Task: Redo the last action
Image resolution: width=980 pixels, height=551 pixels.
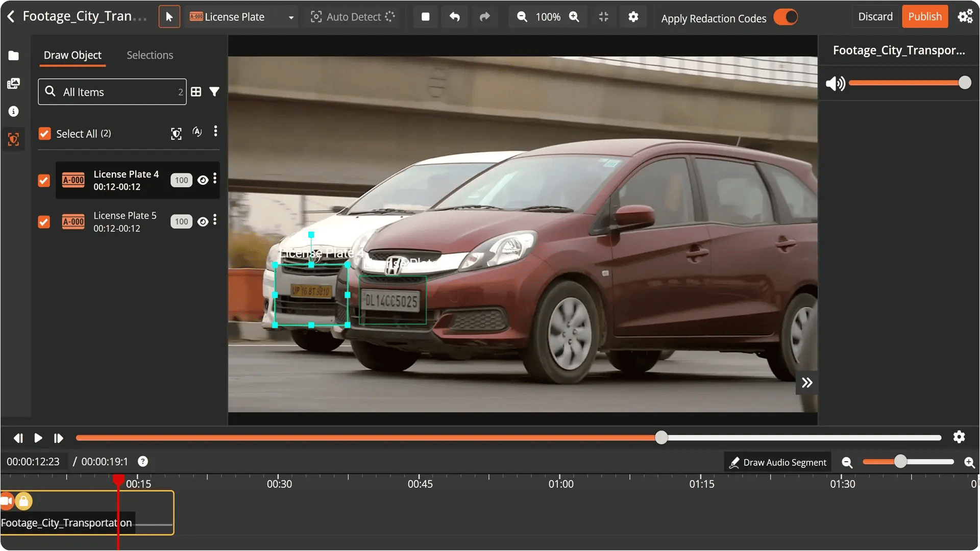Action: tap(484, 17)
